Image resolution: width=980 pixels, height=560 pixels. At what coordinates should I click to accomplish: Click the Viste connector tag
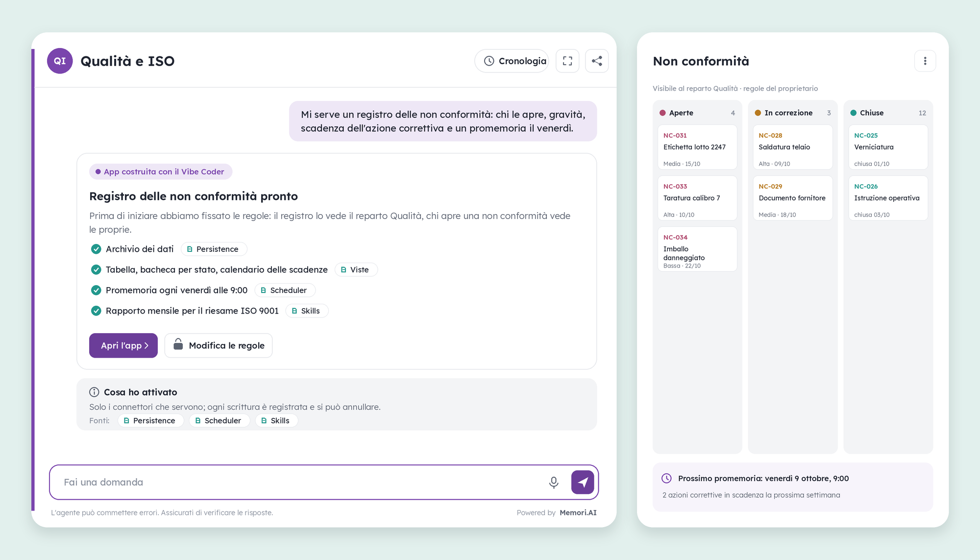coord(356,269)
